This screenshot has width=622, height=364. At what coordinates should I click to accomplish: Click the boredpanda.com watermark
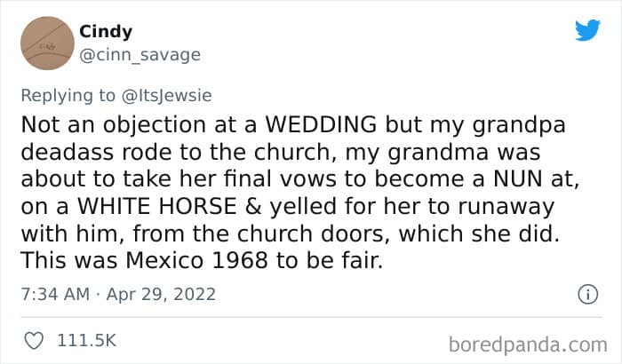point(527,342)
